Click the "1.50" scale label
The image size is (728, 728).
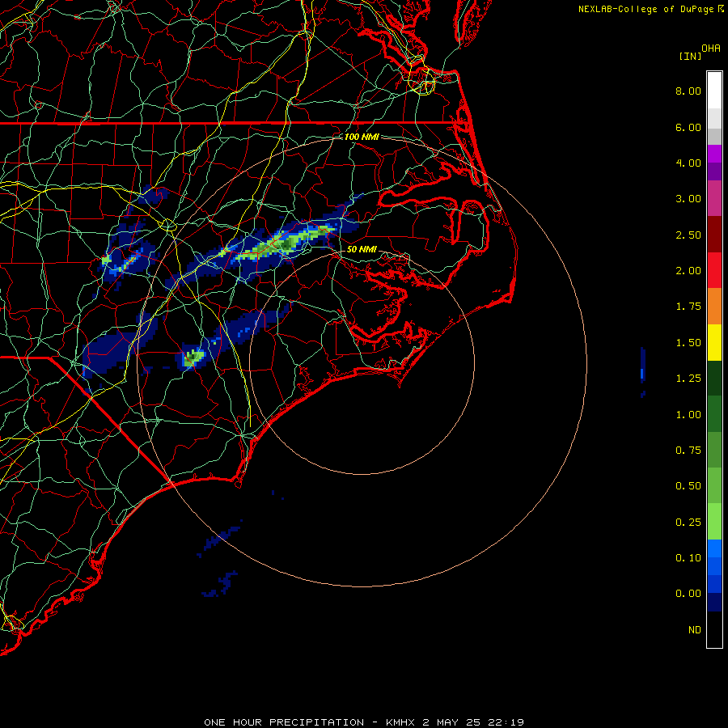(x=688, y=343)
